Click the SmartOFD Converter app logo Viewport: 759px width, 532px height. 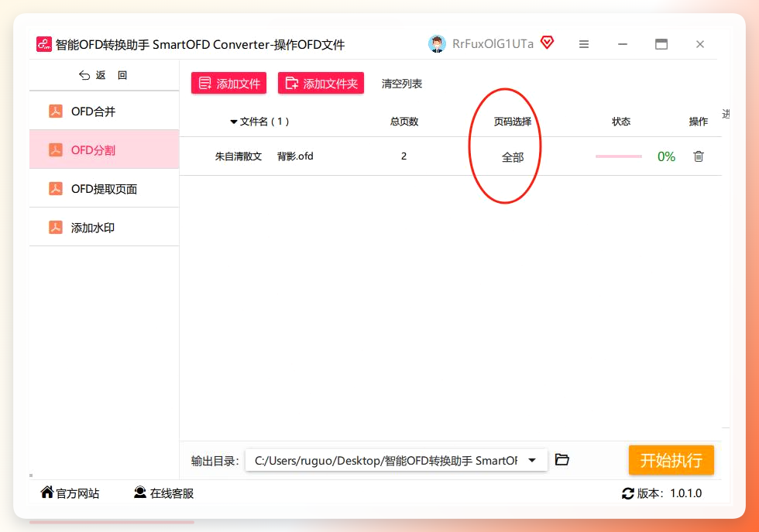tap(44, 44)
